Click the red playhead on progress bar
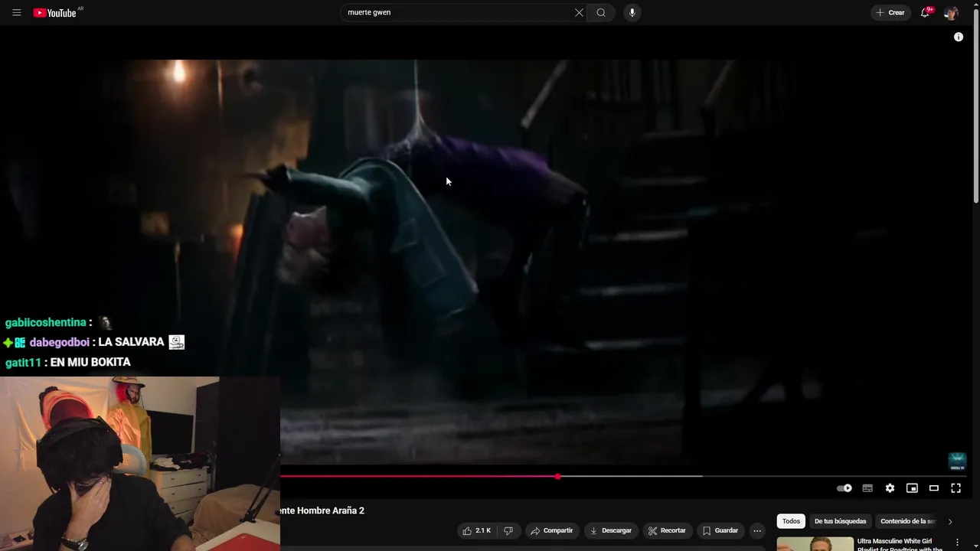The height and width of the screenshot is (551, 980). [x=558, y=476]
